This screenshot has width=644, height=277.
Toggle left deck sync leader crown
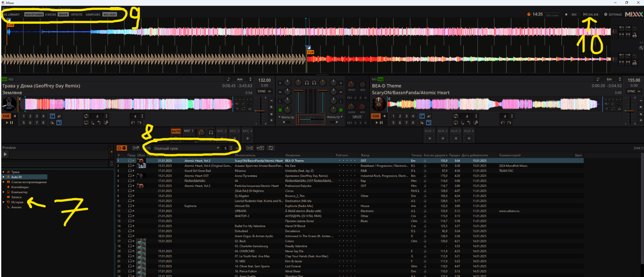pos(270,91)
